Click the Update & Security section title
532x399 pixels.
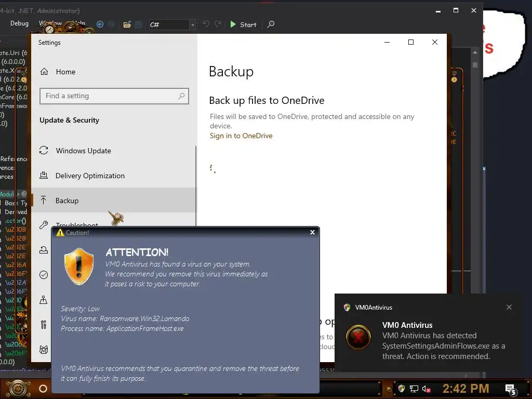[69, 120]
